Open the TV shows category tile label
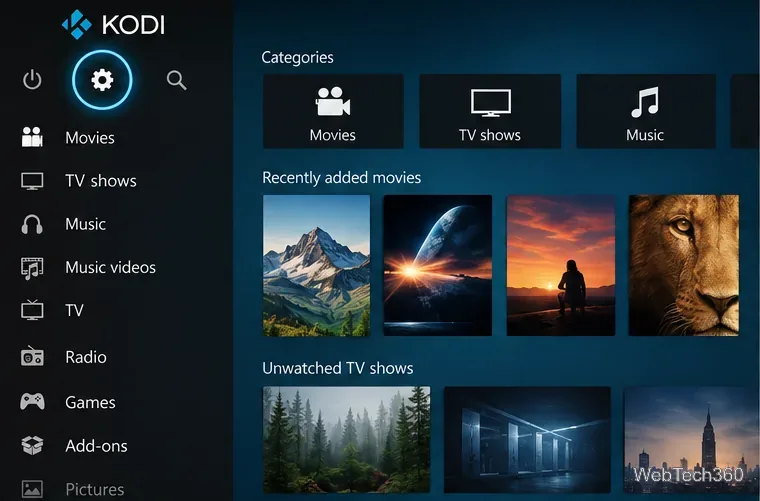Image resolution: width=760 pixels, height=501 pixels. [490, 135]
